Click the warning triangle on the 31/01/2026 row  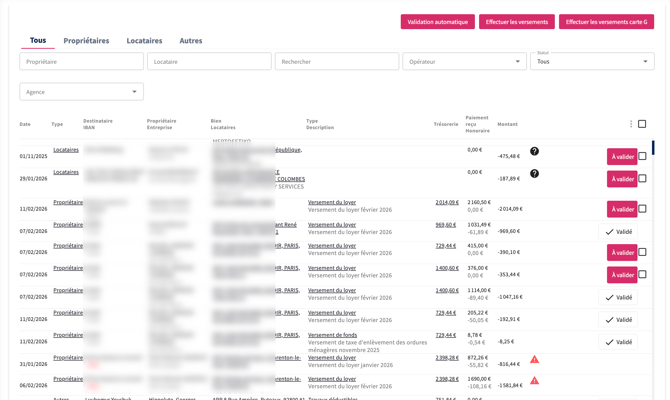click(534, 359)
